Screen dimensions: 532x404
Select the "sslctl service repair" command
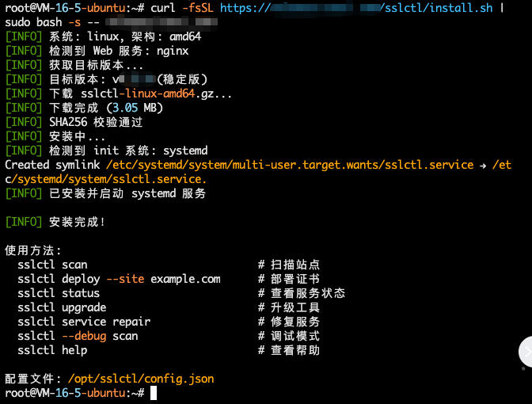pos(84,322)
